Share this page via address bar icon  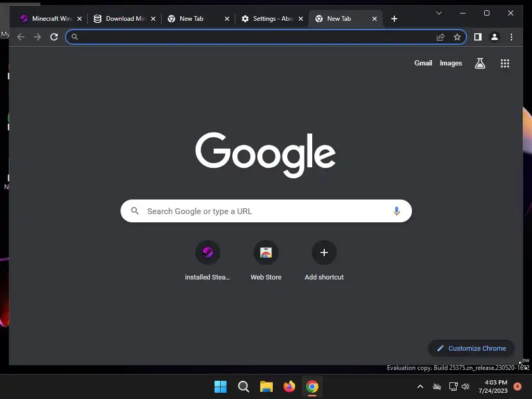(441, 37)
